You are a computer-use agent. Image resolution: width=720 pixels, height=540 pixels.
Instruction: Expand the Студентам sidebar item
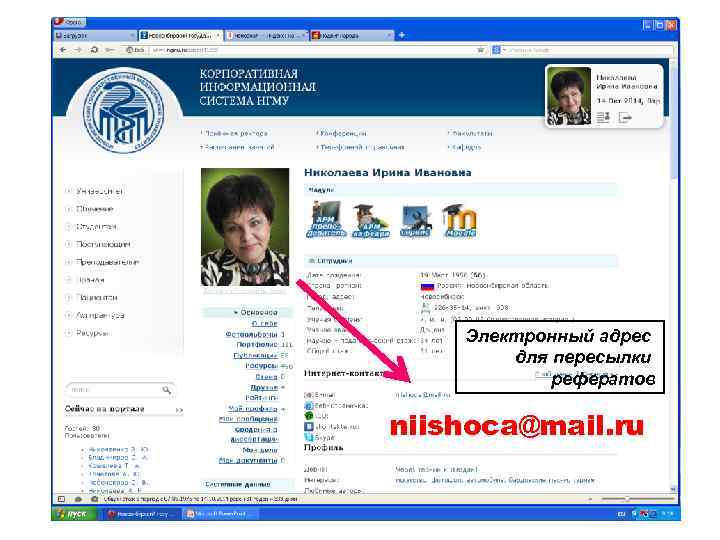68,226
